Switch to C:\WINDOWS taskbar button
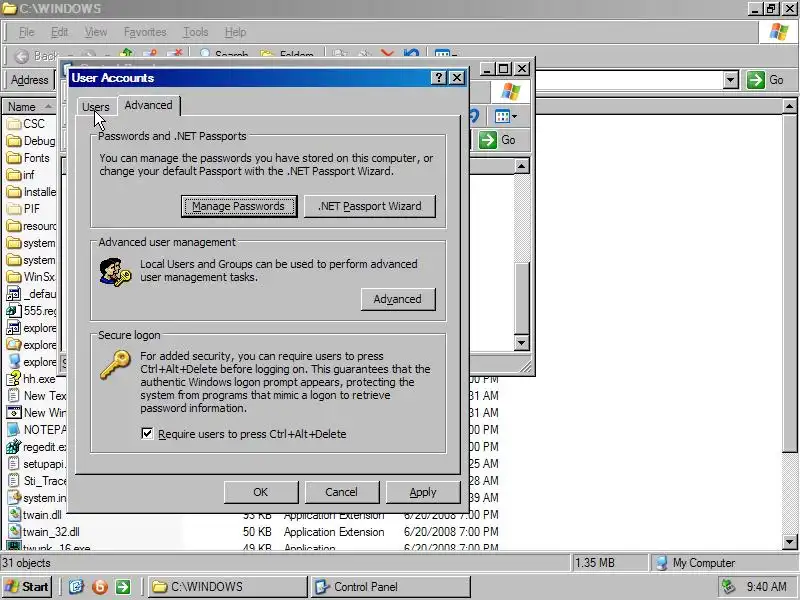 (x=228, y=587)
